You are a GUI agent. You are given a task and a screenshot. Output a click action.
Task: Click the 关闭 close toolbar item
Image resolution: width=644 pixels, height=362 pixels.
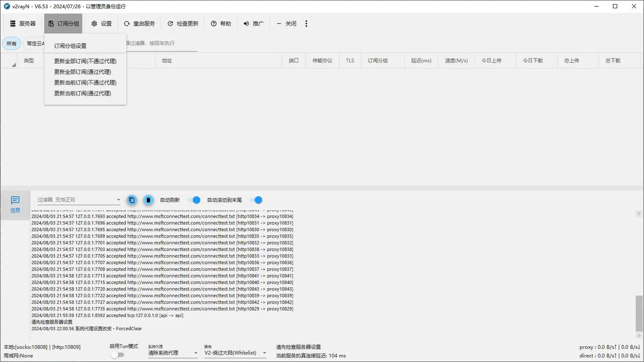(286, 23)
